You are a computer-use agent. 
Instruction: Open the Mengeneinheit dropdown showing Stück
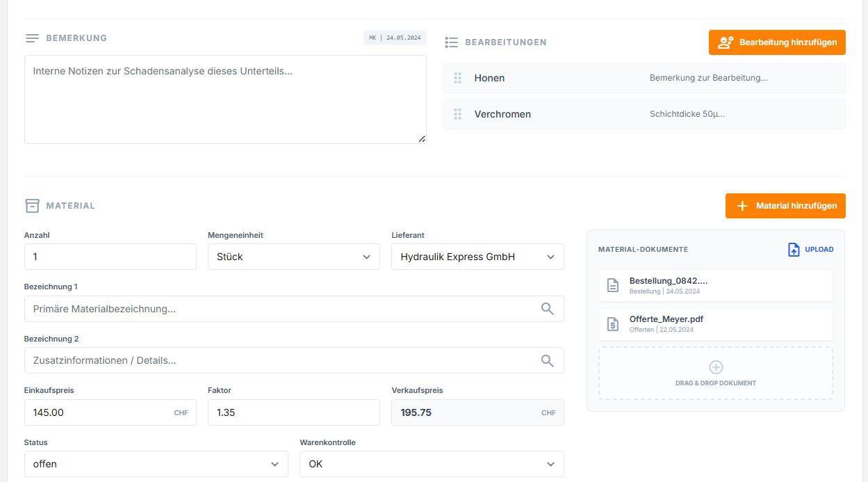[294, 257]
